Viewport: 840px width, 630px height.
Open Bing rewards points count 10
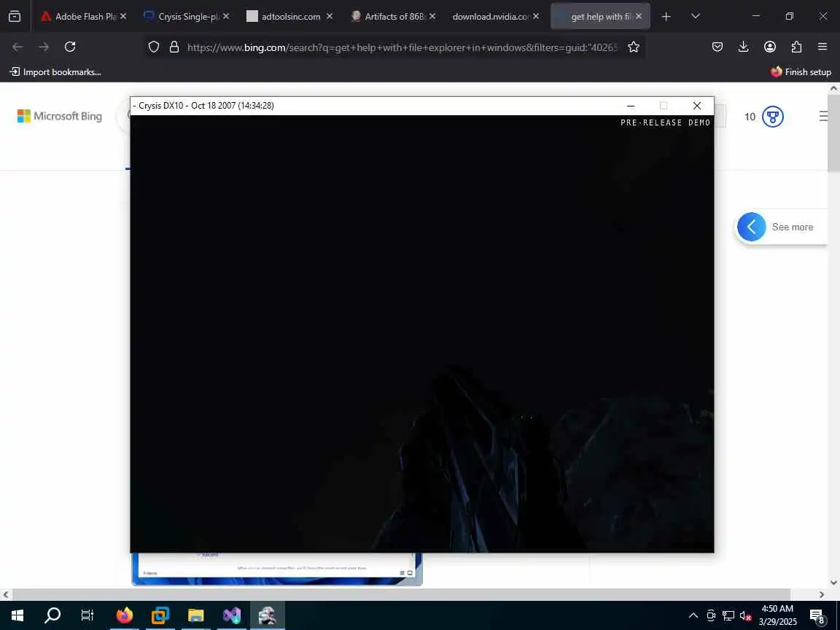pyautogui.click(x=750, y=117)
